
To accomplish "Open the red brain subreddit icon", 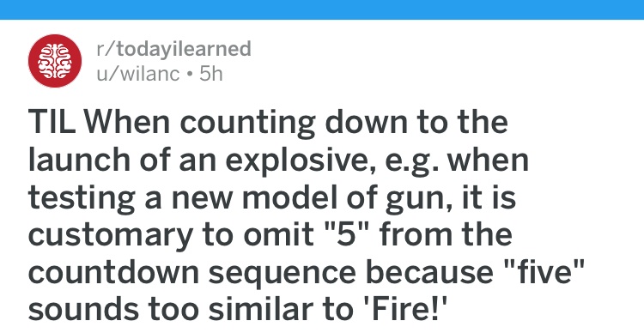I will (x=55, y=61).
